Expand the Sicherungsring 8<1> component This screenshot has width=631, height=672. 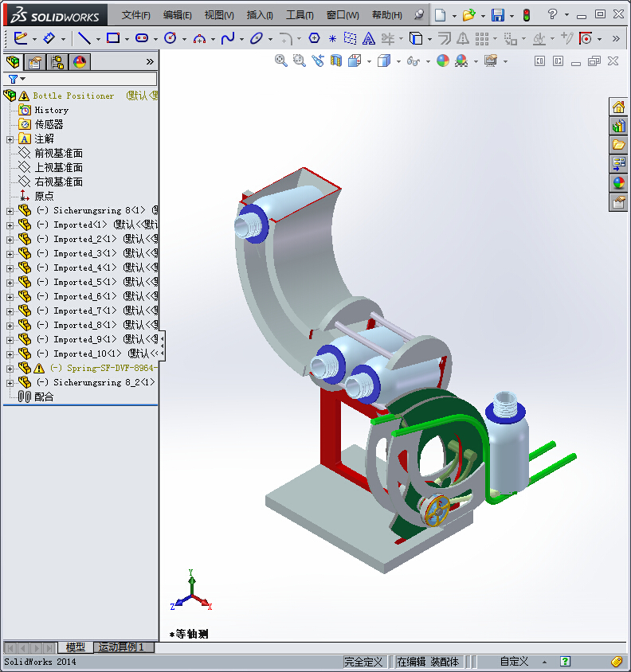tap(10, 211)
